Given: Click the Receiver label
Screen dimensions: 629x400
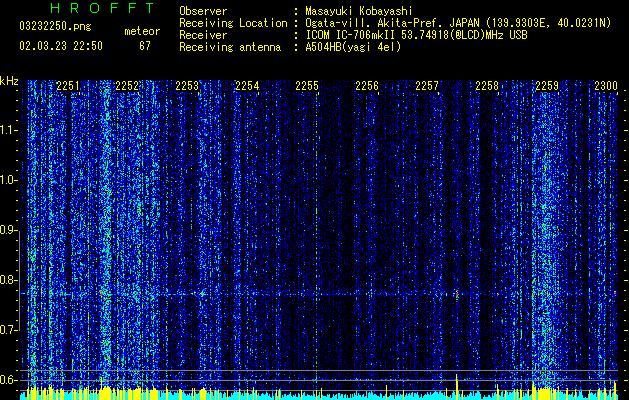Looking at the screenshot, I should click(x=203, y=35).
